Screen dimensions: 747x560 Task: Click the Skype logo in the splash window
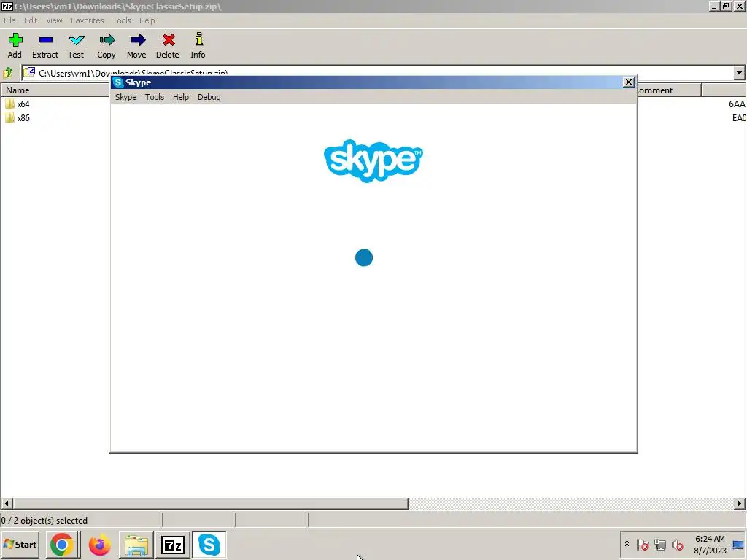coord(373,160)
